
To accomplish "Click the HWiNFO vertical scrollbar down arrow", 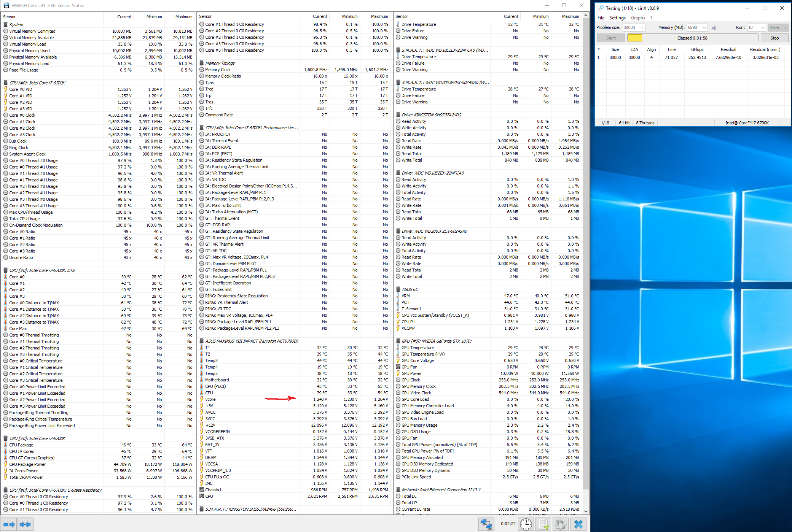I will (586, 511).
